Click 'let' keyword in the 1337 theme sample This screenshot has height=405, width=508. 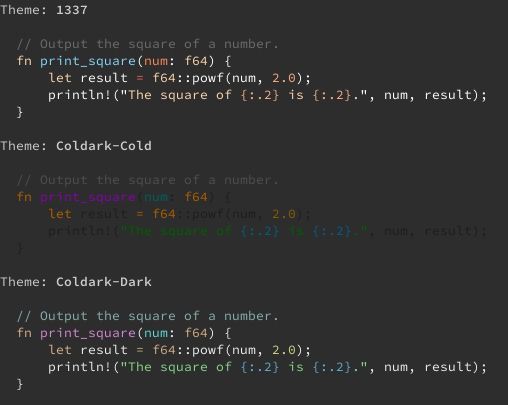(x=60, y=78)
